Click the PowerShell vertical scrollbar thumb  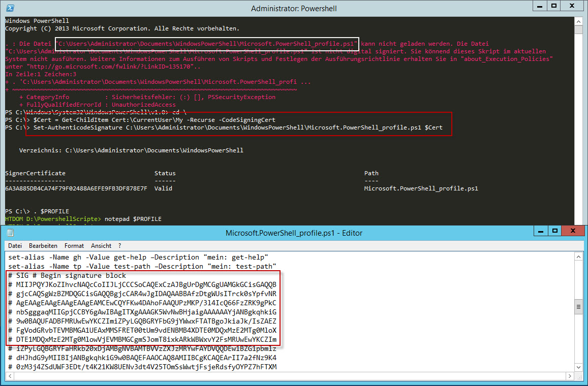[x=578, y=30]
